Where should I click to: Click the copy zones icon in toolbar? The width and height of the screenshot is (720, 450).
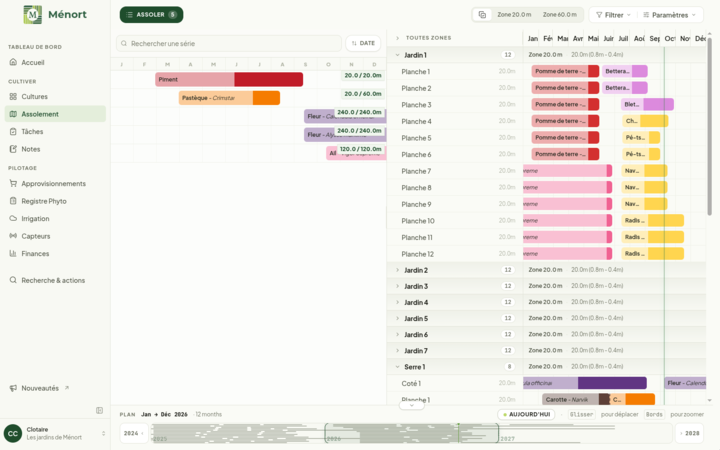pyautogui.click(x=482, y=15)
